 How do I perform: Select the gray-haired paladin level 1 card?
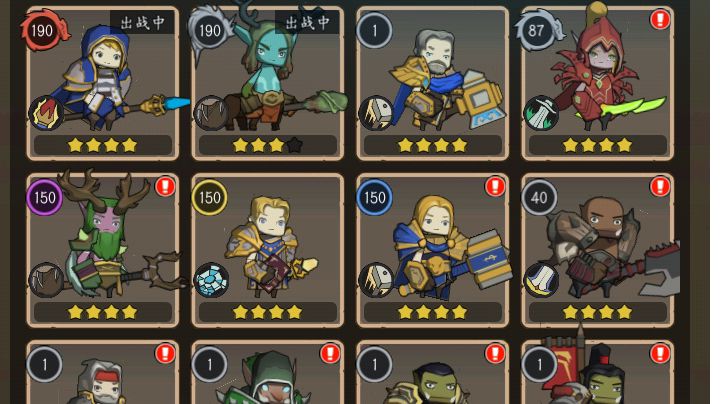click(433, 84)
